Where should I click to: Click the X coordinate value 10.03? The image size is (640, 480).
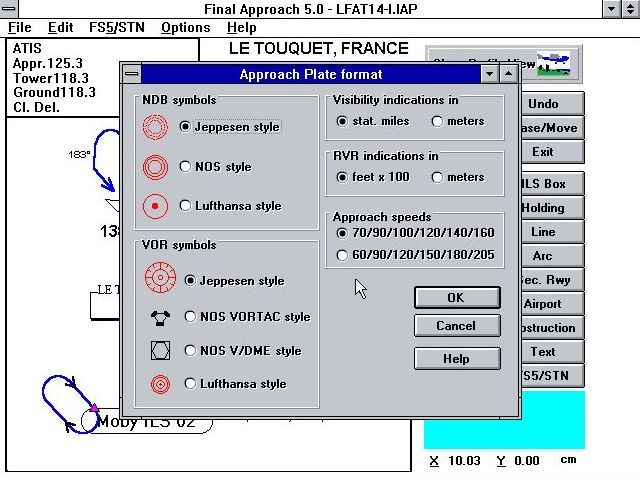tap(464, 460)
